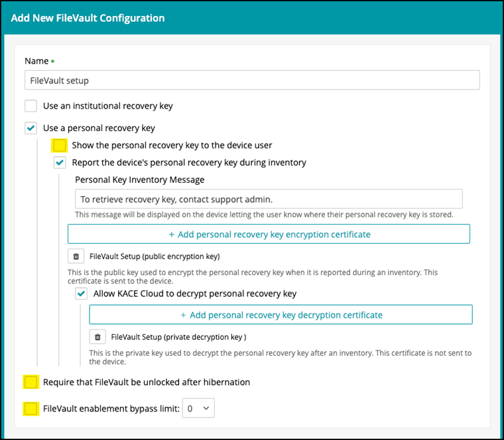This screenshot has height=440, width=504.
Task: Add personal recovery key decryption certificate
Action: click(281, 315)
